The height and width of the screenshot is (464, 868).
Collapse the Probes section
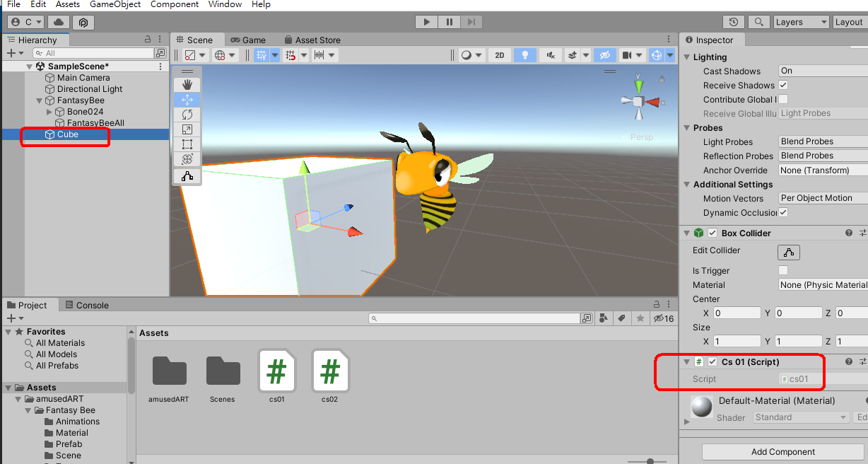[x=687, y=128]
